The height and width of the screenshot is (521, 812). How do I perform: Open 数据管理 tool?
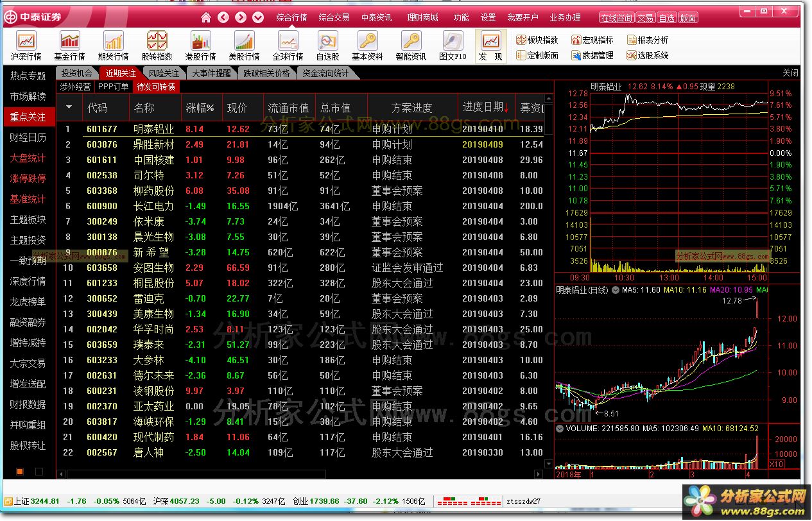click(592, 55)
